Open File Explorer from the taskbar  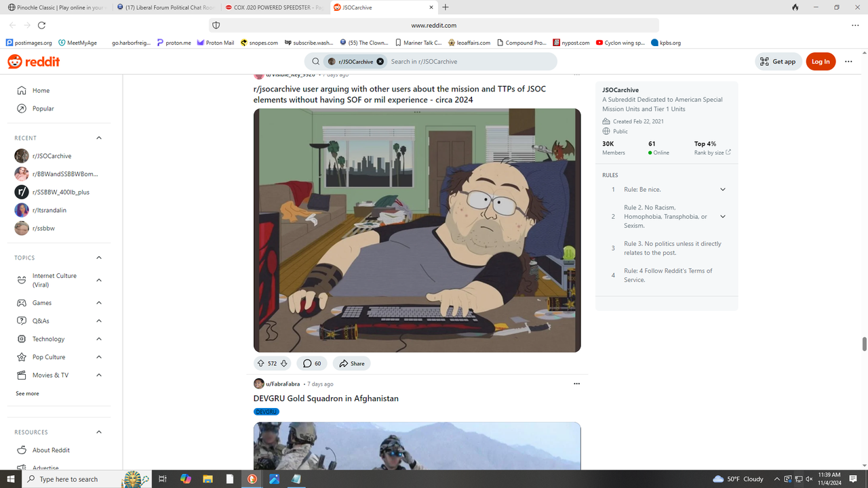pos(208,479)
